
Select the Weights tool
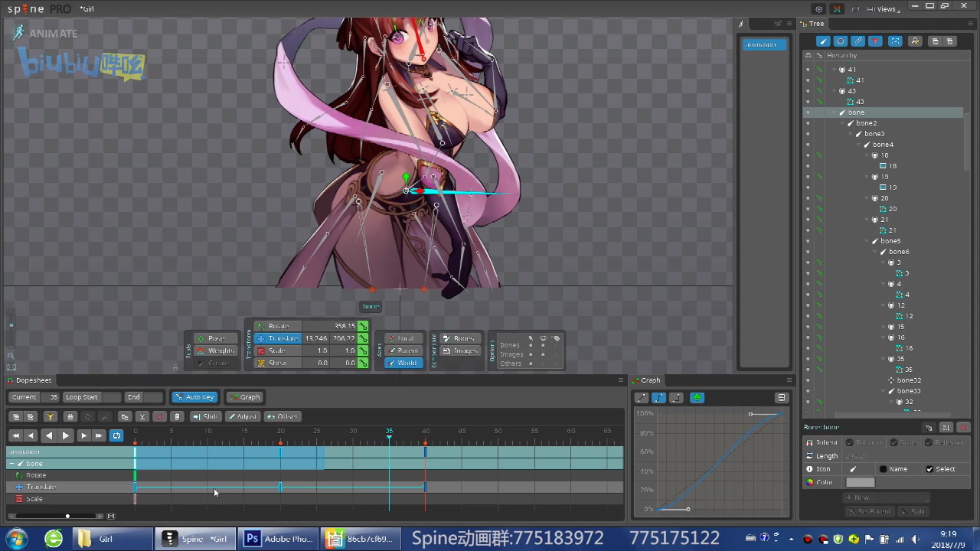pyautogui.click(x=215, y=350)
